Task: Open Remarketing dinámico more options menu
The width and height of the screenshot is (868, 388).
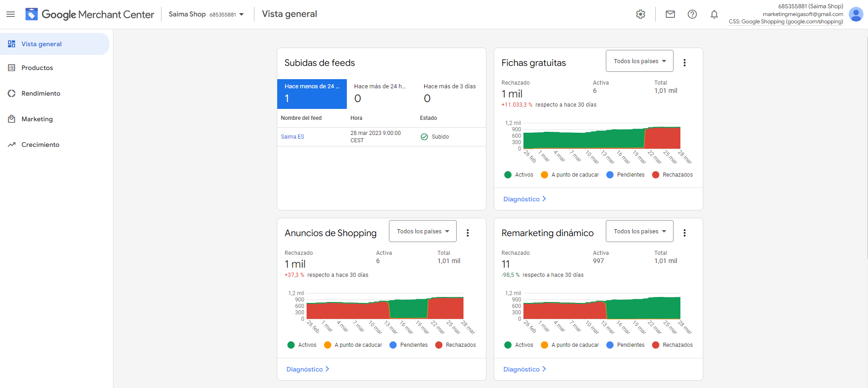Action: point(685,233)
